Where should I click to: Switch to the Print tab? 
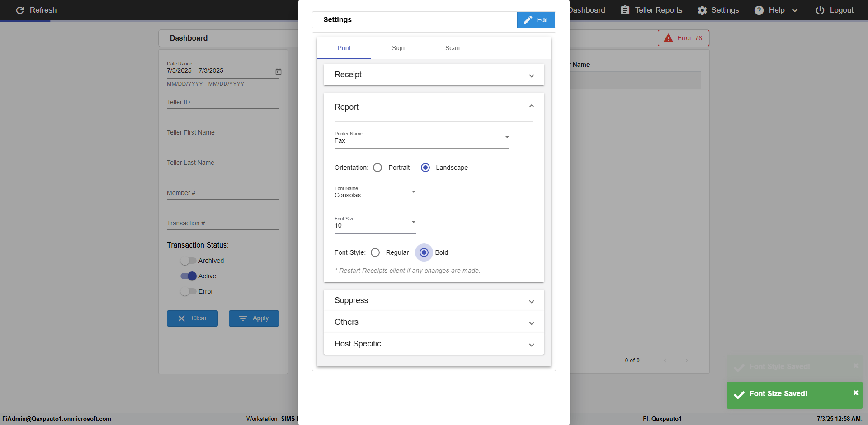coord(344,48)
